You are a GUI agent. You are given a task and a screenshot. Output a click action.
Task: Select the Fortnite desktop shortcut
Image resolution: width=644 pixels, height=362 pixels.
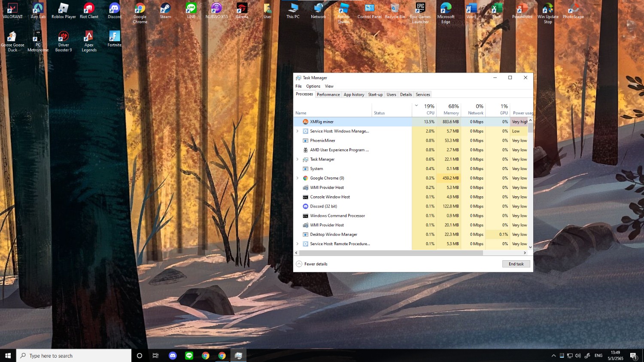coord(115,39)
